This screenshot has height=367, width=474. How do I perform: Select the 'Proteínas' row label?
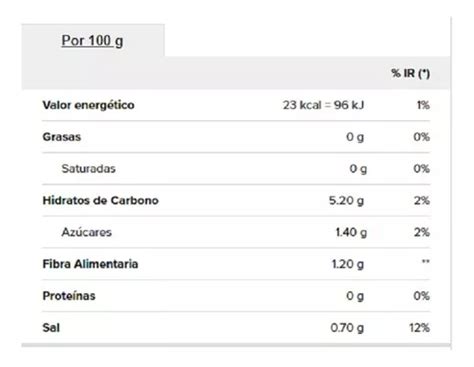[69, 296]
